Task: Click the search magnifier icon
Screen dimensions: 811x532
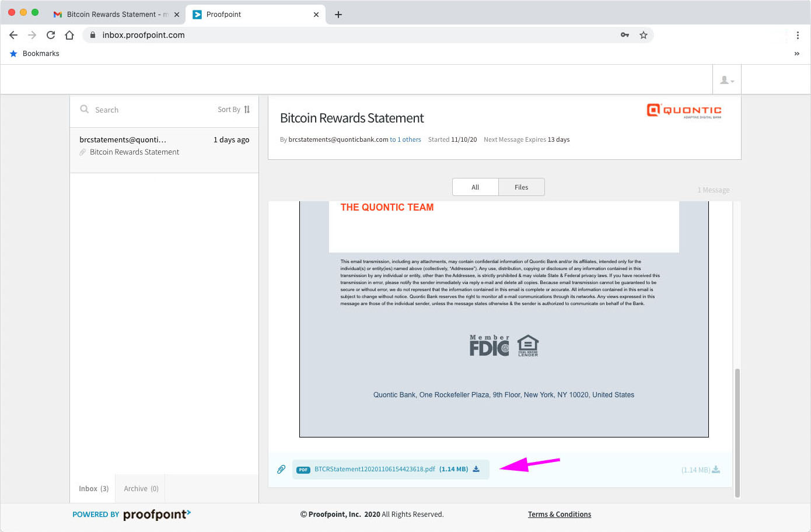Action: tap(85, 109)
